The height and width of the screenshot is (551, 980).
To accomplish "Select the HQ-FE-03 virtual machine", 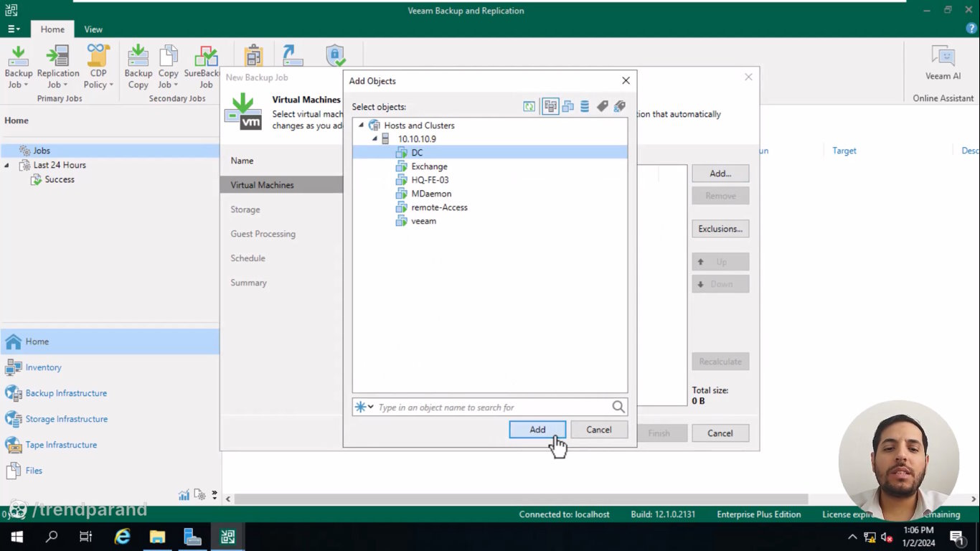I will [430, 180].
